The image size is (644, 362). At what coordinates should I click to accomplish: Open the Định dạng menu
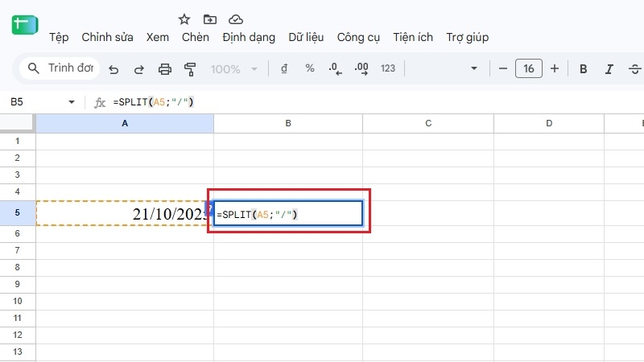(x=249, y=37)
